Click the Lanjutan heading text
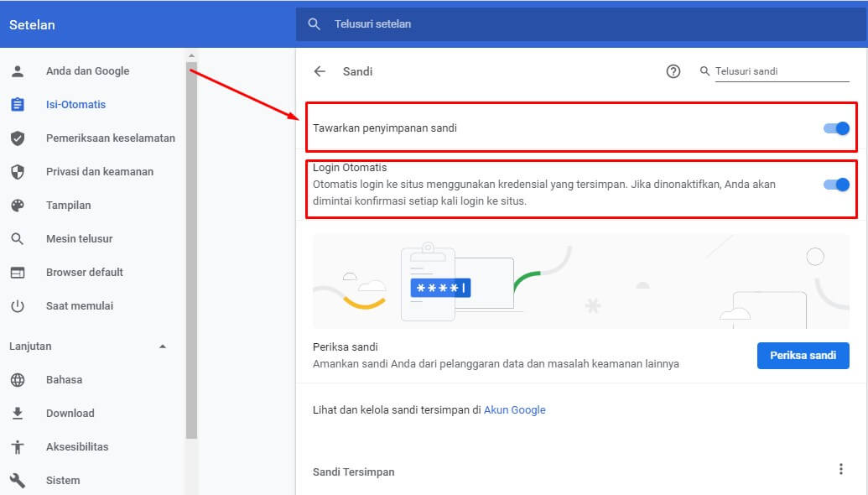The height and width of the screenshot is (495, 868). tap(30, 346)
